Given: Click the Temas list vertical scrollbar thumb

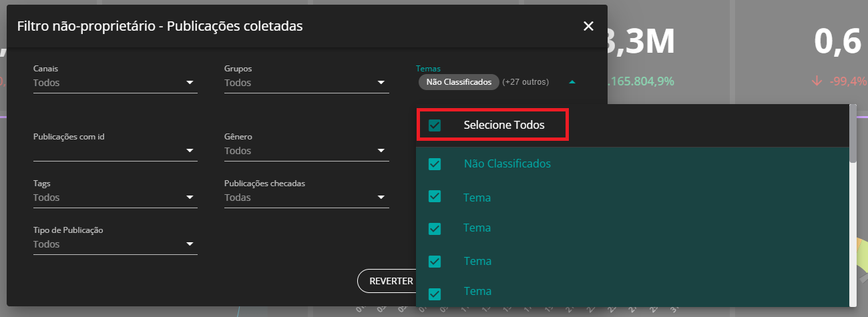Looking at the screenshot, I should pos(853,133).
